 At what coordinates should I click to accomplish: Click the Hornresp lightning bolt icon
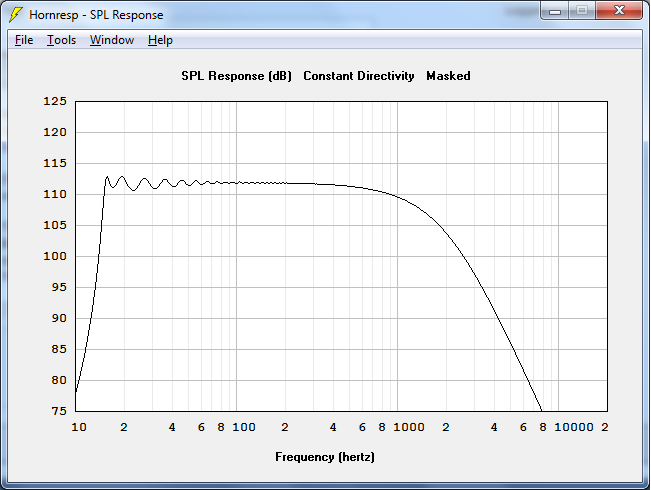click(x=16, y=15)
